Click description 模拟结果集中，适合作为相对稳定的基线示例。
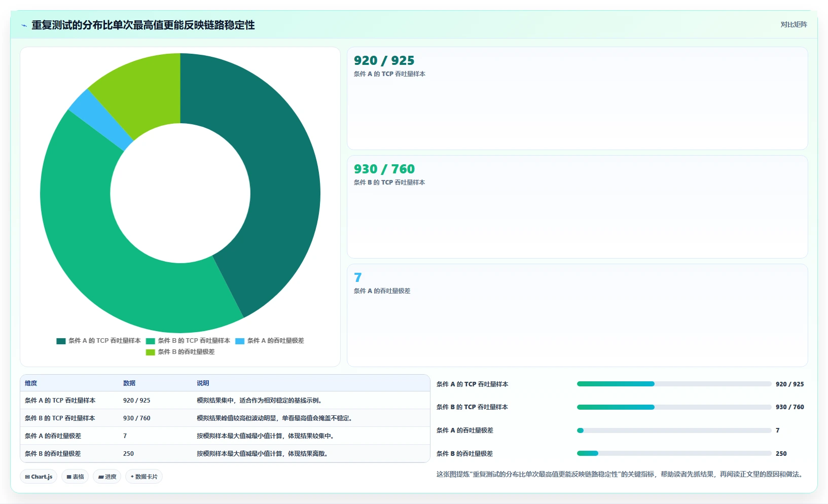 pos(261,401)
